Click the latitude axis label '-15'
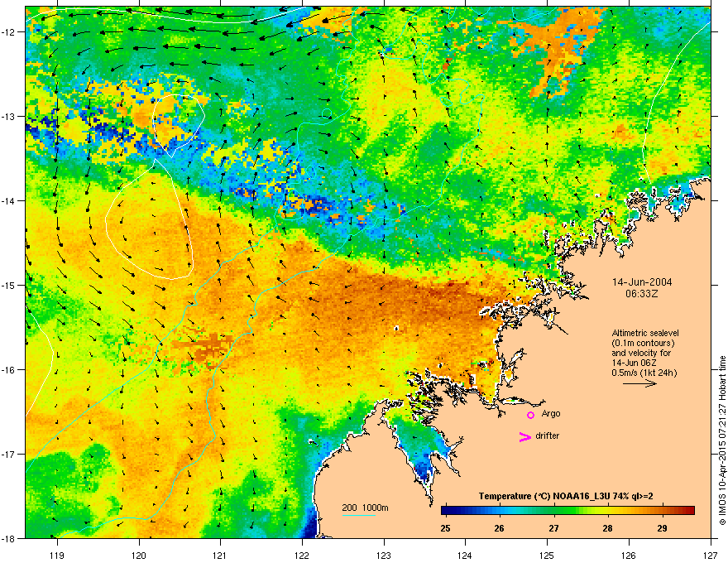 tap(8, 285)
